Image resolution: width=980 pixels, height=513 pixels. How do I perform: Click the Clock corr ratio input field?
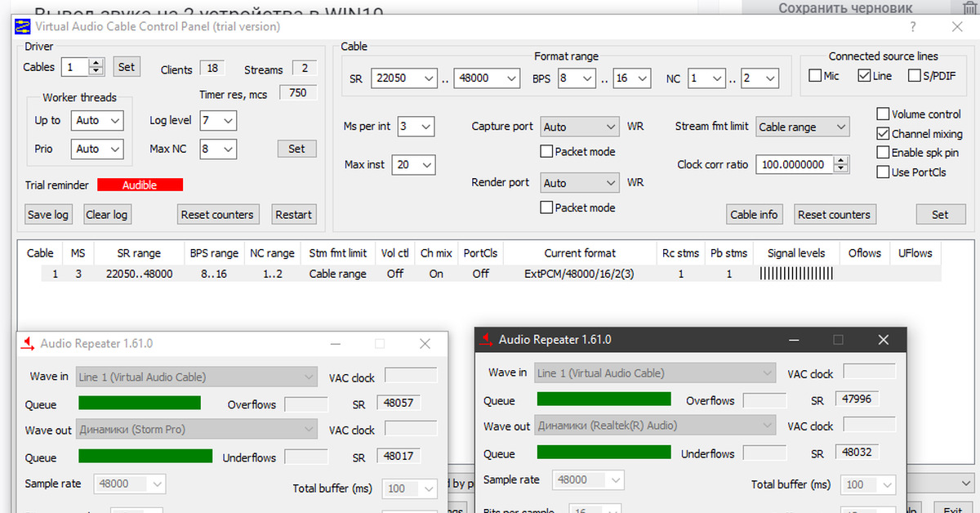(794, 164)
